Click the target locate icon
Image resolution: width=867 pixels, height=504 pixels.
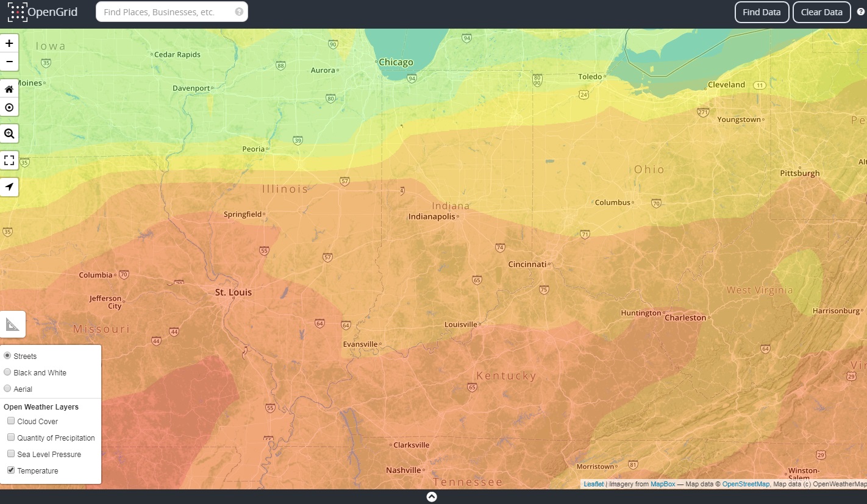pos(9,107)
